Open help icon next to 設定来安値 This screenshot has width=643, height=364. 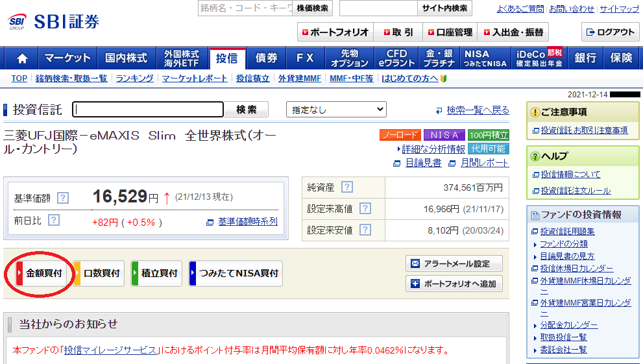coord(365,230)
